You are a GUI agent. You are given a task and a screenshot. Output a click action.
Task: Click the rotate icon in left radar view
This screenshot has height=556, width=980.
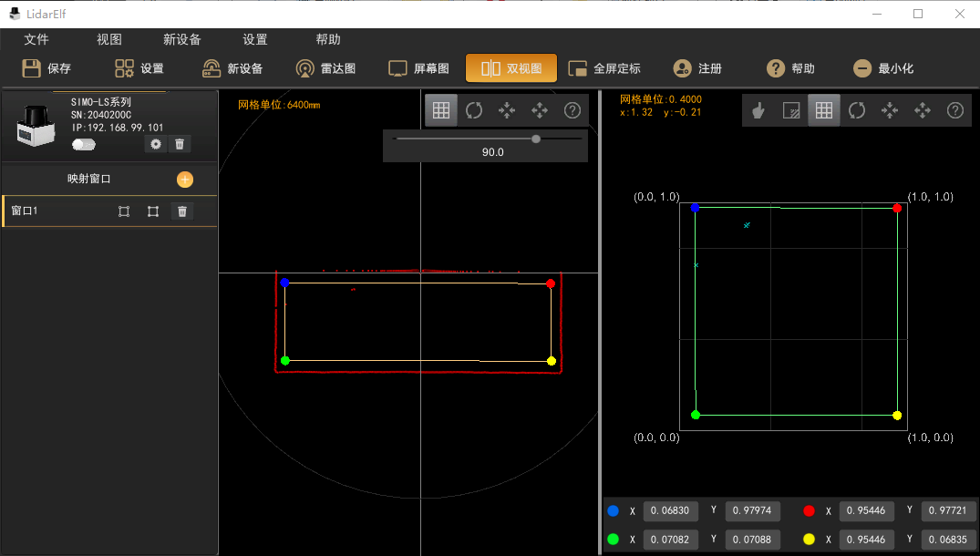tap(474, 110)
